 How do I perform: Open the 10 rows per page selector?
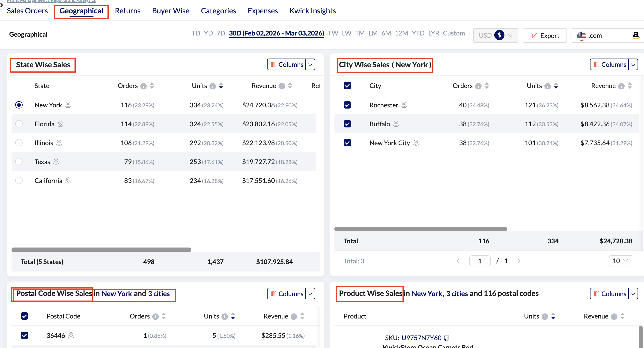click(x=621, y=261)
